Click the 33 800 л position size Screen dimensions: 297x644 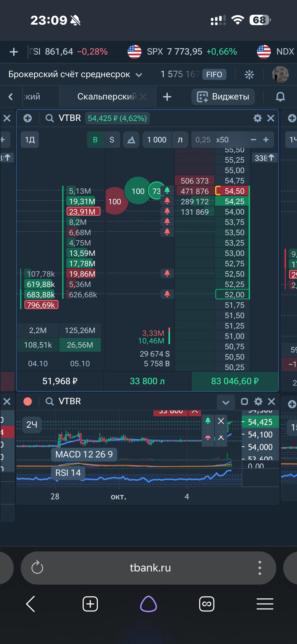coord(147,381)
